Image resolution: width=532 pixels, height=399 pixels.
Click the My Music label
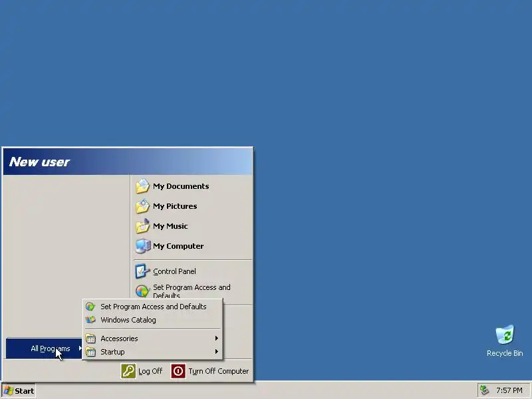tap(170, 226)
